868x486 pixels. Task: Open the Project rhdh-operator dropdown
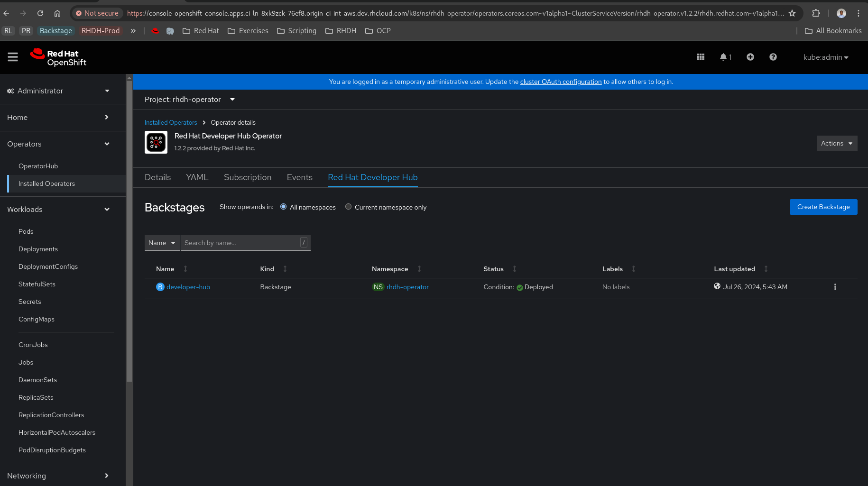[190, 100]
